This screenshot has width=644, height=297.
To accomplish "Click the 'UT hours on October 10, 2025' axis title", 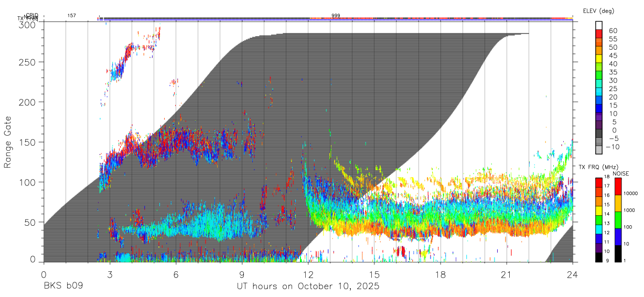I will coord(308,287).
